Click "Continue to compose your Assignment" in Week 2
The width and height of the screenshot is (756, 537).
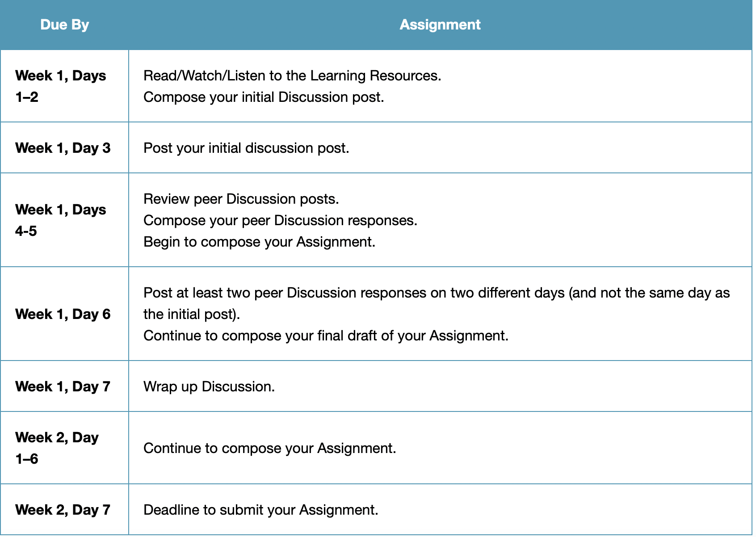[x=270, y=448]
